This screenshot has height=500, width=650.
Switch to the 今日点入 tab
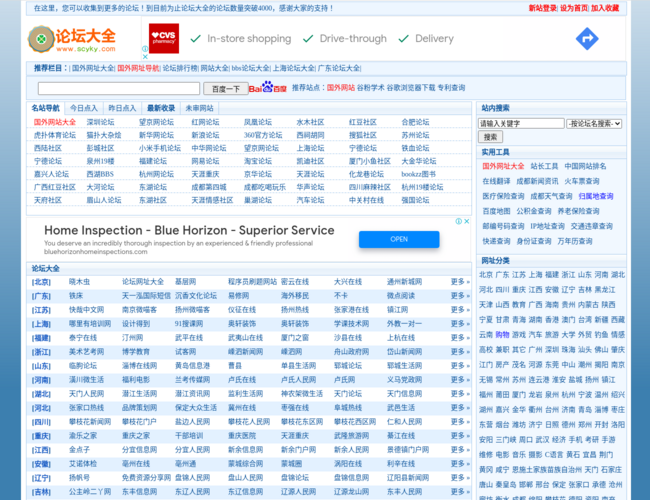[84, 108]
